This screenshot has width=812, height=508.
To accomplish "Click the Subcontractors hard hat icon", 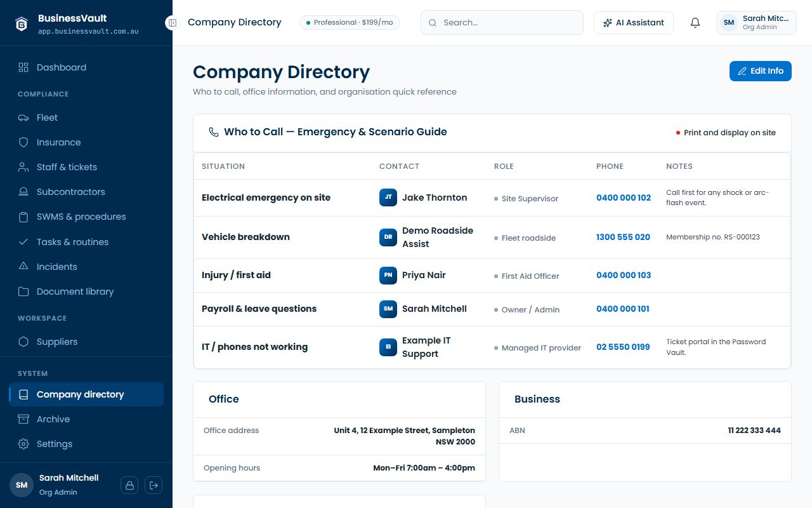I will coord(23,192).
